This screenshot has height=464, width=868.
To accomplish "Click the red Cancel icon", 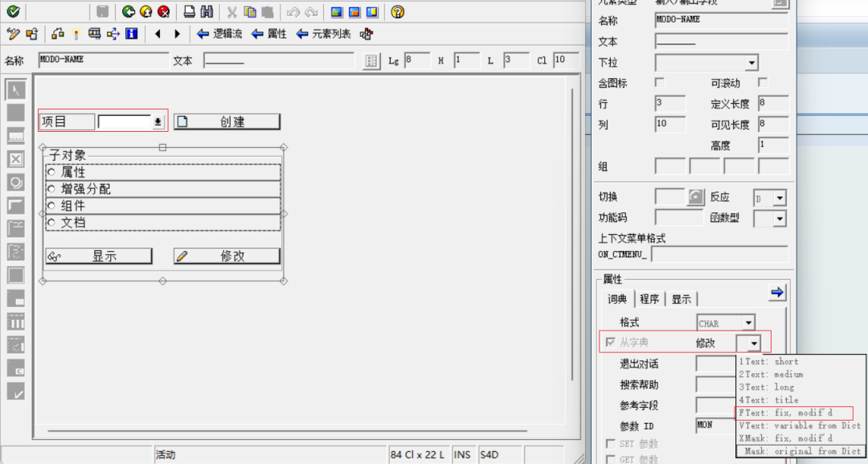I will tap(164, 11).
